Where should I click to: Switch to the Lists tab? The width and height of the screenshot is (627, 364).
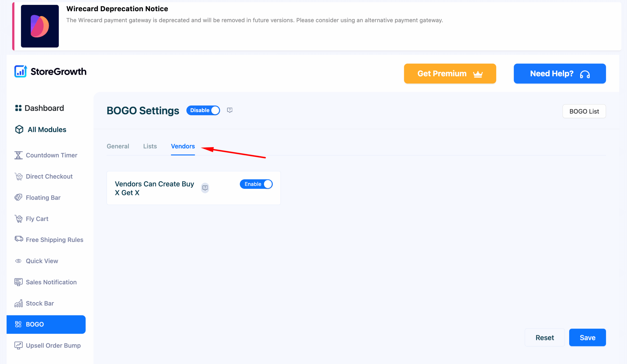coord(150,146)
